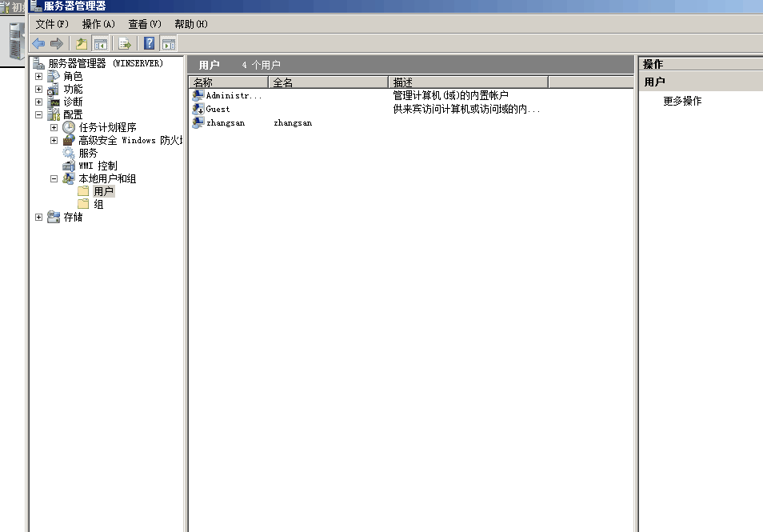Open the Help toolbar icon
763x532 pixels.
pyautogui.click(x=150, y=44)
